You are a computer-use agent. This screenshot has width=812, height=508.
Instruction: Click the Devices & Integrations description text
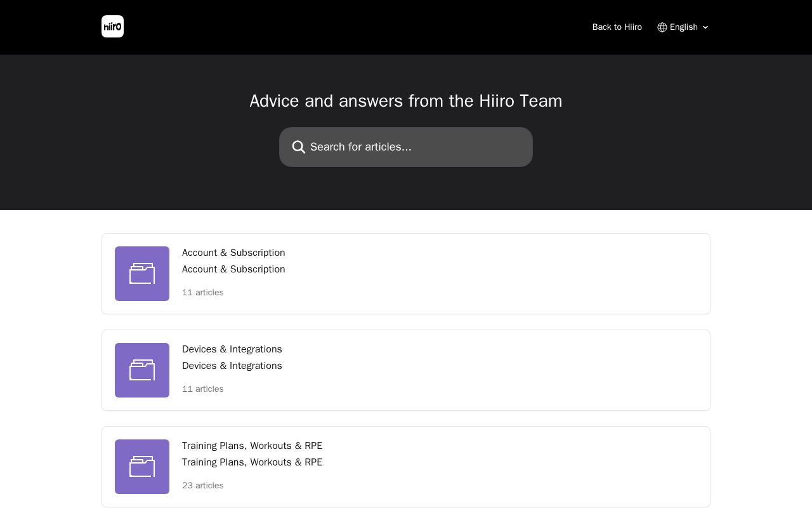click(232, 366)
